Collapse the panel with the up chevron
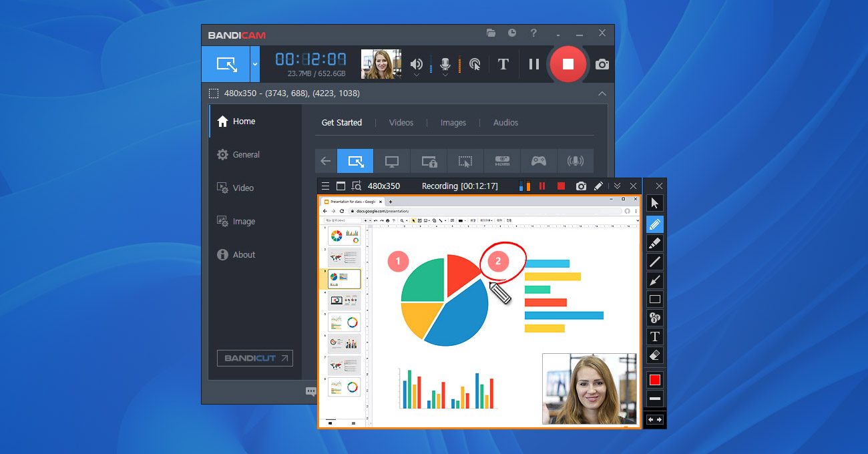 pos(602,93)
